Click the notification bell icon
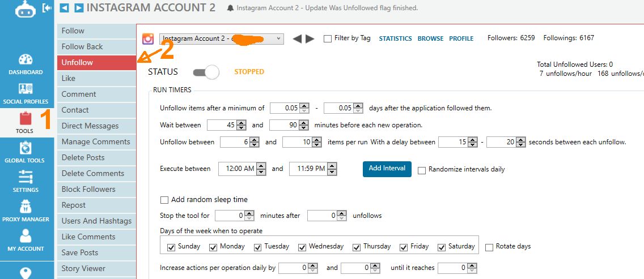The width and height of the screenshot is (644, 279). coord(230,8)
